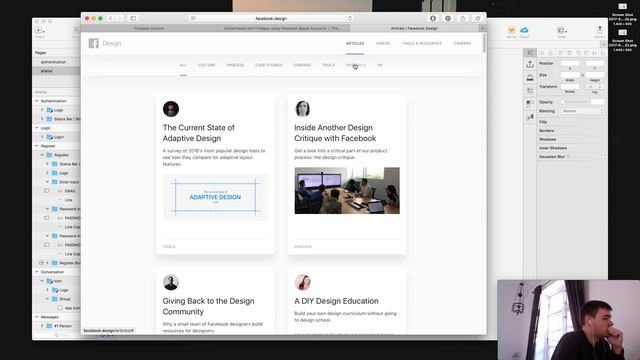Click the Safari address bar
Viewport: 640px width, 360px height.
click(x=271, y=18)
